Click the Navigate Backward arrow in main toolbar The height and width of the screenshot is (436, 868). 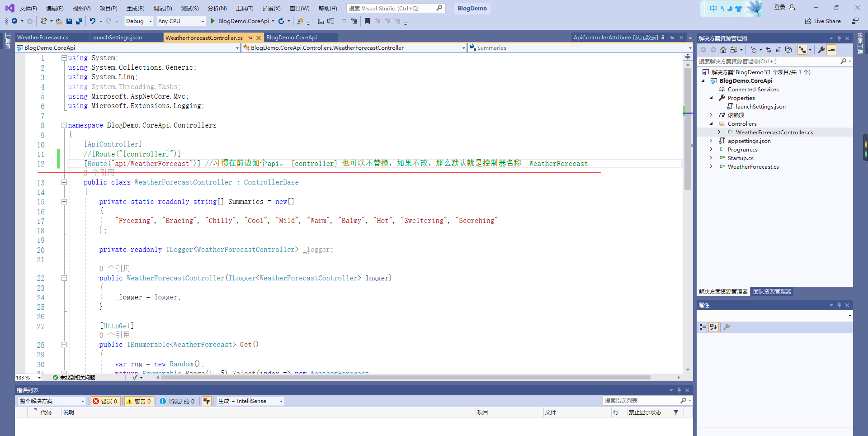[x=14, y=21]
